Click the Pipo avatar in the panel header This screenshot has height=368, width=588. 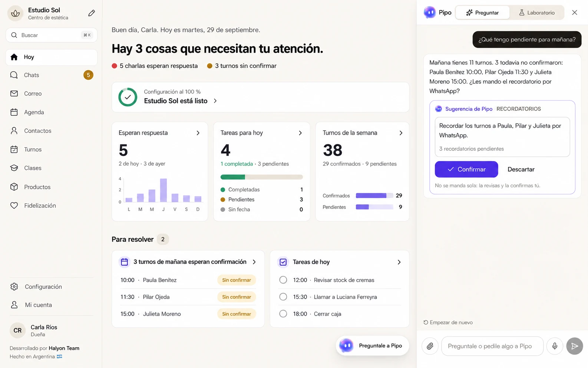[x=430, y=13]
